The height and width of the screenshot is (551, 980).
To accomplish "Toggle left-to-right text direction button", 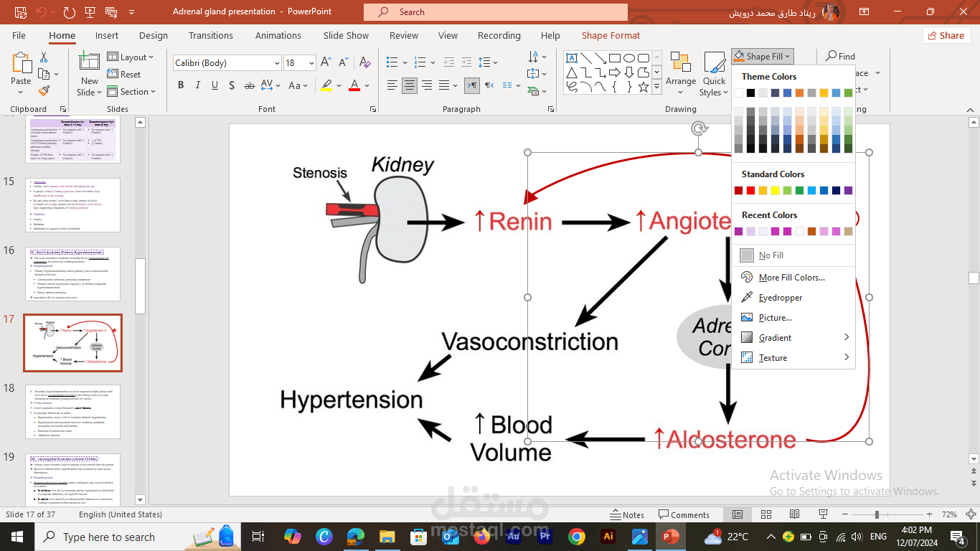I will pyautogui.click(x=472, y=85).
